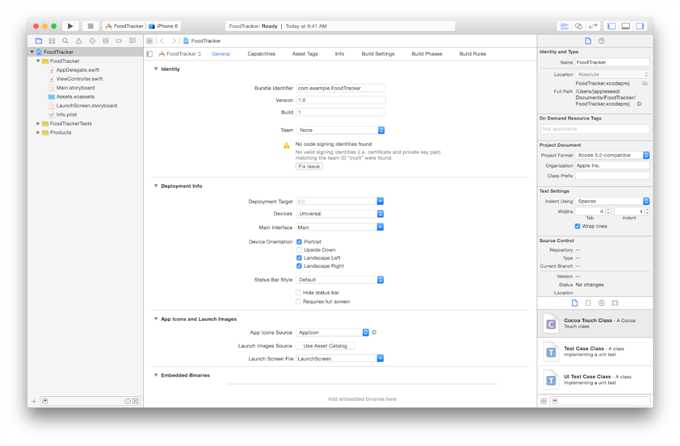The image size is (680, 446).
Task: Toggle the Utilities pane visibility
Action: [640, 26]
